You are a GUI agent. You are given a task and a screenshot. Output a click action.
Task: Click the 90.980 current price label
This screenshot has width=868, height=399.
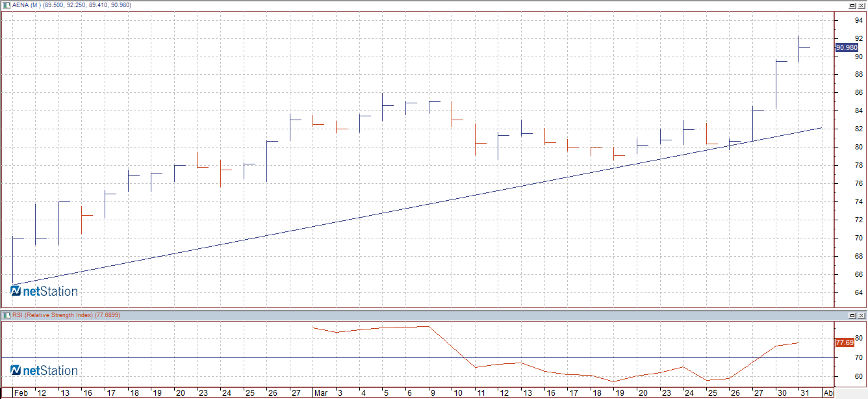847,47
